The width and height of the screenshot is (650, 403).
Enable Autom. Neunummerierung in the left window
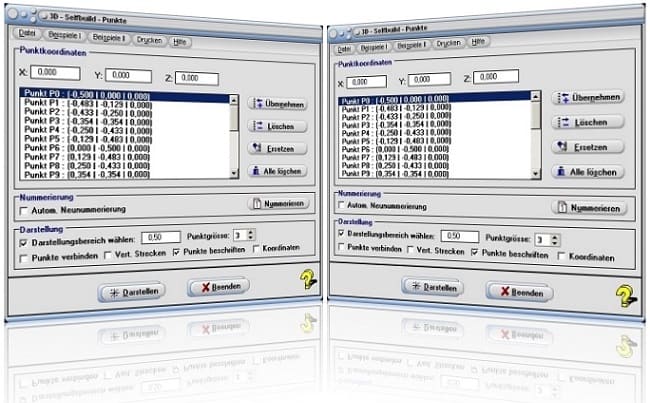tap(24, 210)
